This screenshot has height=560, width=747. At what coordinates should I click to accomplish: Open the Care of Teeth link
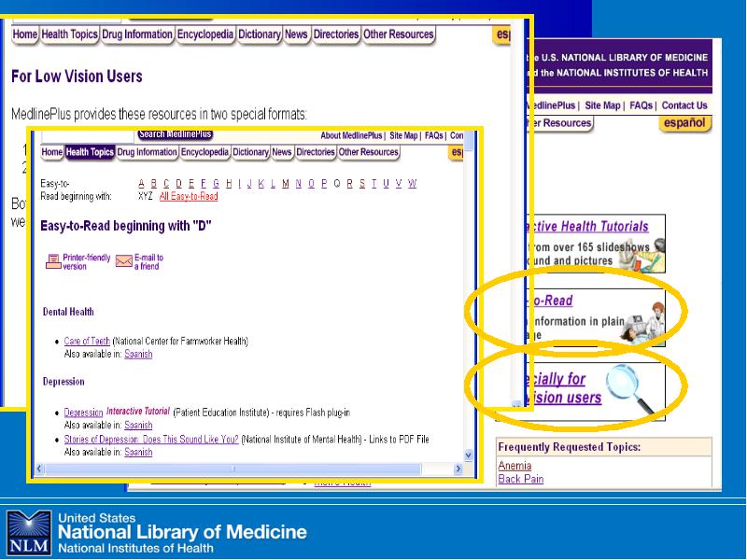point(87,341)
